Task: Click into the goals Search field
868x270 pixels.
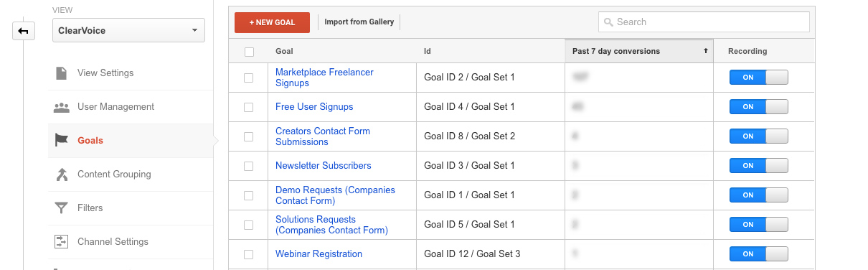Action: [704, 22]
